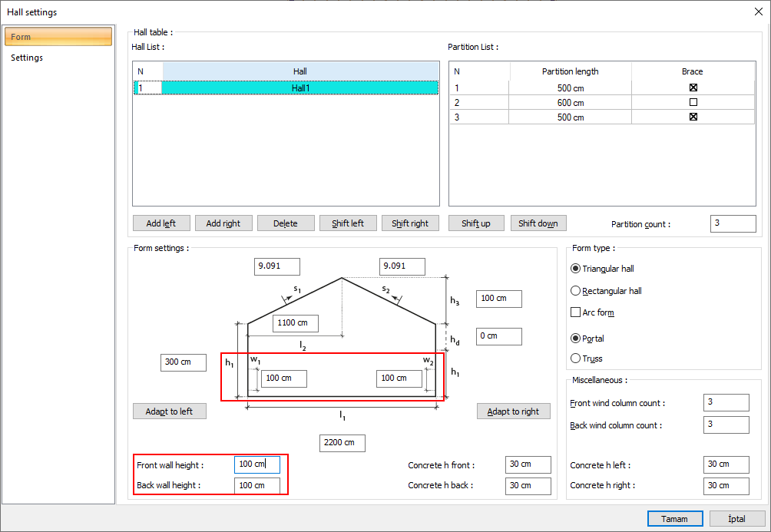Confirm dialog with Tamam button
Image resolution: width=771 pixels, height=532 pixels.
pos(674,519)
